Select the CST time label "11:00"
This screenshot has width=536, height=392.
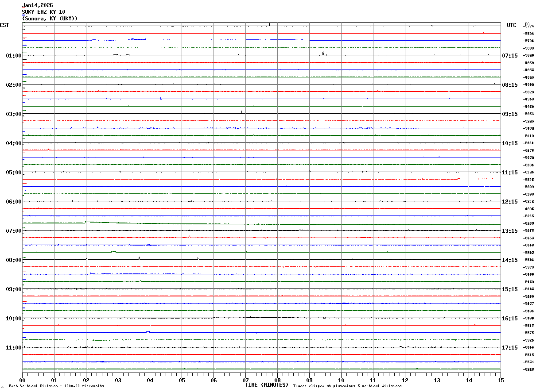coord(14,348)
